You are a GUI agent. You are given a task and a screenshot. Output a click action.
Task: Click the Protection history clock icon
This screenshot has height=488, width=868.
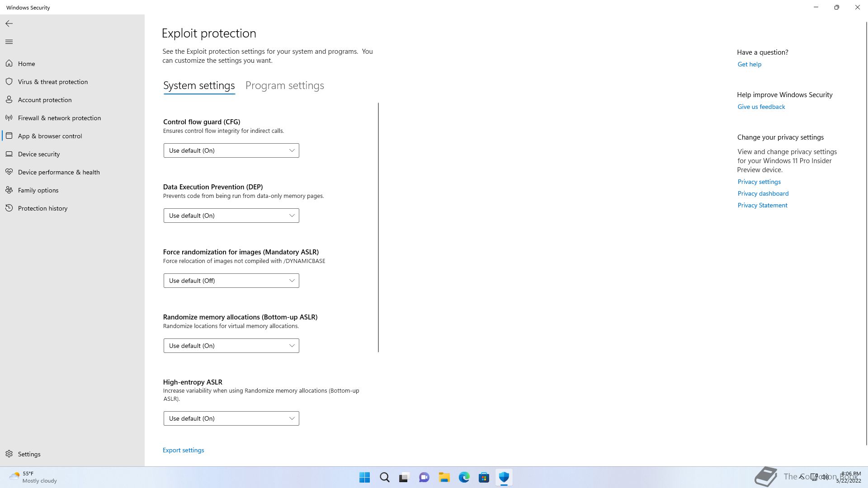(9, 208)
